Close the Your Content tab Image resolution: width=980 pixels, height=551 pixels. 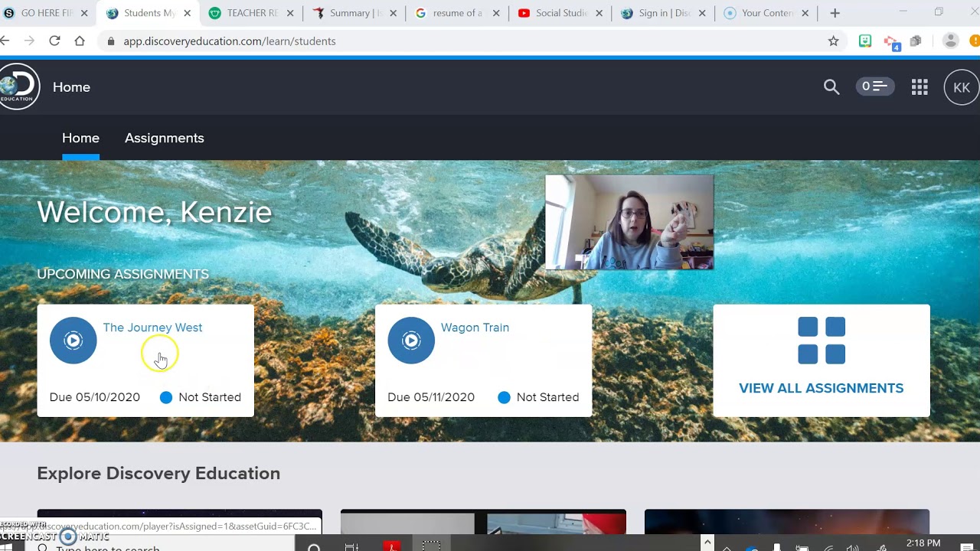point(805,13)
